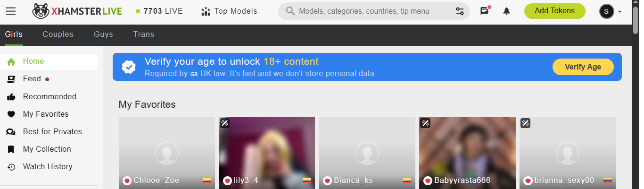
Task: Switch to the Trans tab
Action: (x=144, y=34)
